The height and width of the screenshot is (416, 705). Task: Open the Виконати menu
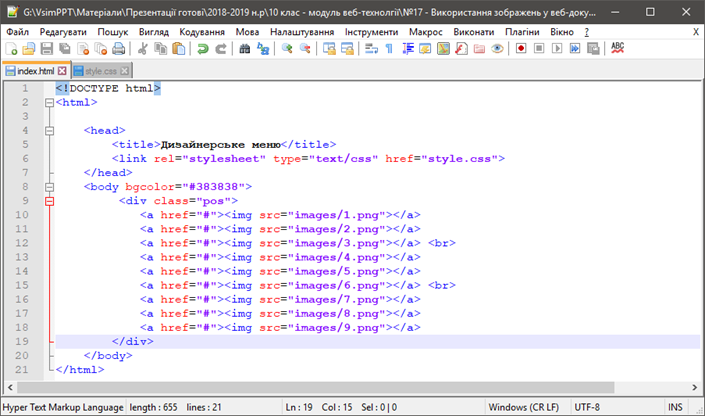pos(473,32)
